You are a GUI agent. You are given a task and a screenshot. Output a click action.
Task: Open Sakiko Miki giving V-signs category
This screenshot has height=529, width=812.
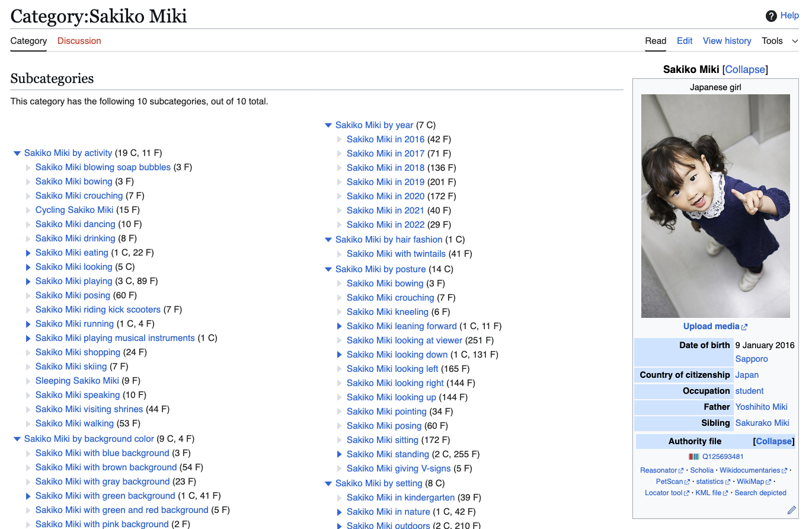click(399, 469)
